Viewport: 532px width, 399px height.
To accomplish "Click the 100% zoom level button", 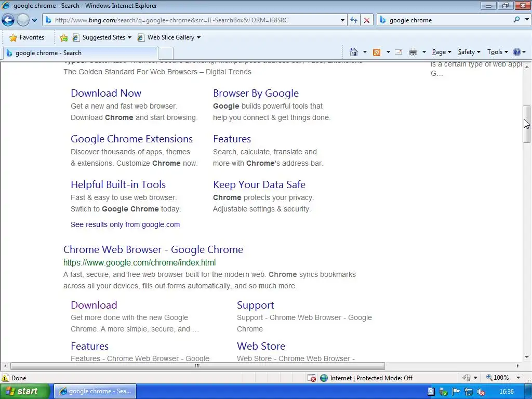I will [497, 378].
